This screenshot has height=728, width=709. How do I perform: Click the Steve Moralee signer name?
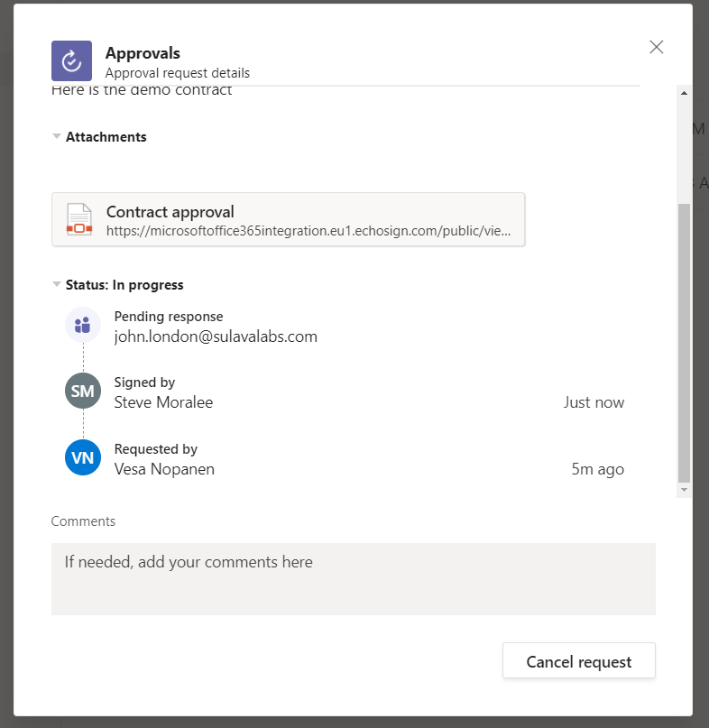[163, 402]
